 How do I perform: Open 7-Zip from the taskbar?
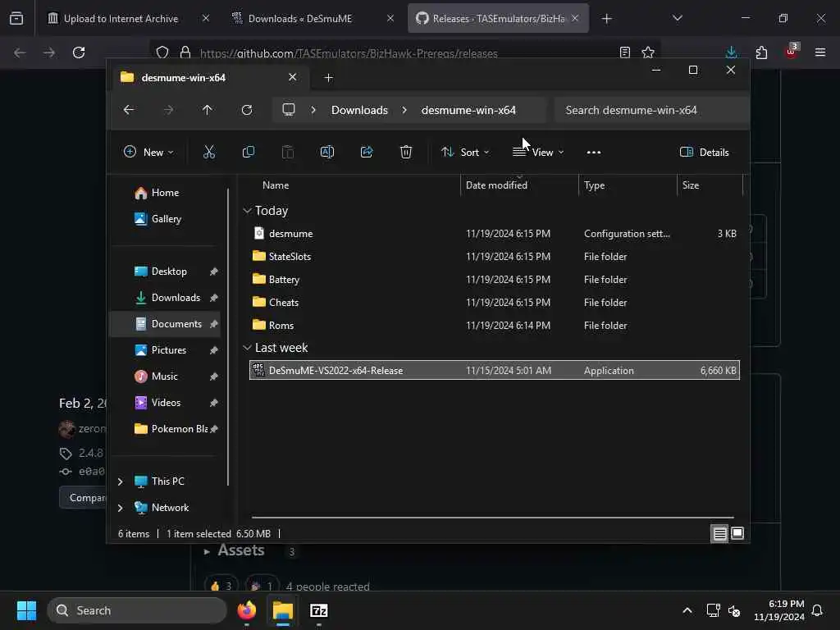(x=319, y=610)
